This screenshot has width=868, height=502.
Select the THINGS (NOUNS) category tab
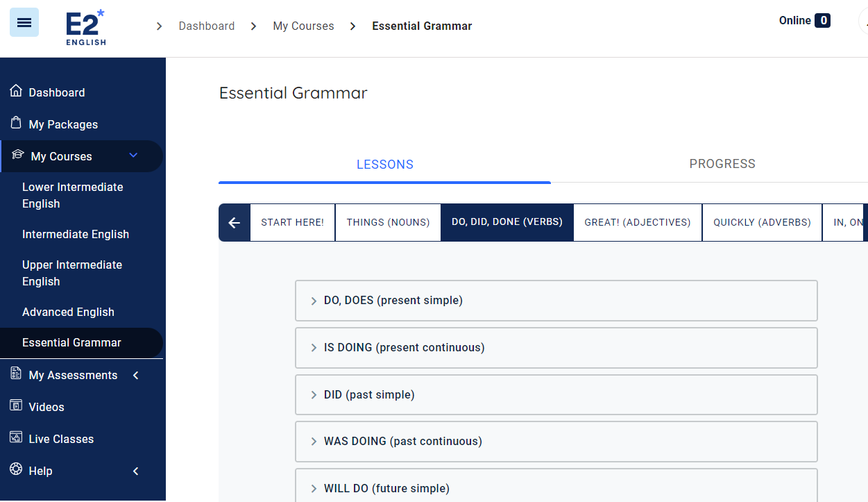[x=387, y=222]
